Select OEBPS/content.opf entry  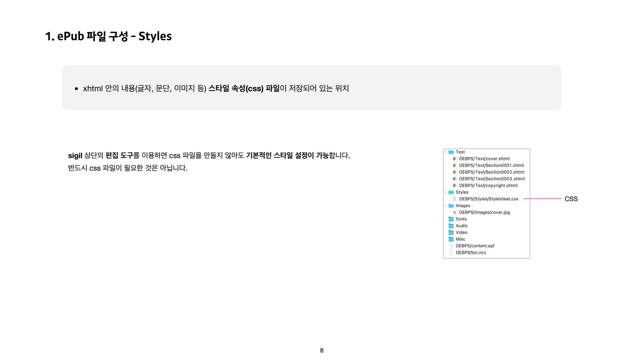pyautogui.click(x=475, y=246)
